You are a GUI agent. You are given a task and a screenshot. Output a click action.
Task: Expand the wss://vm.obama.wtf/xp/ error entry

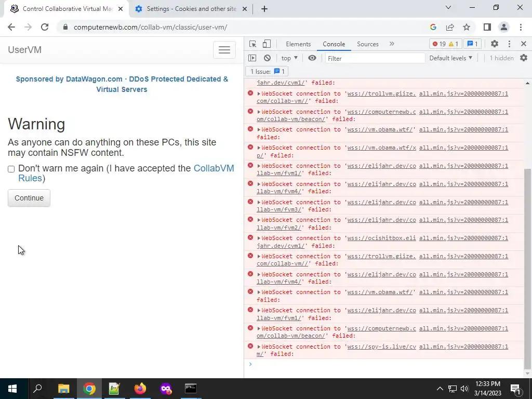[259, 148]
